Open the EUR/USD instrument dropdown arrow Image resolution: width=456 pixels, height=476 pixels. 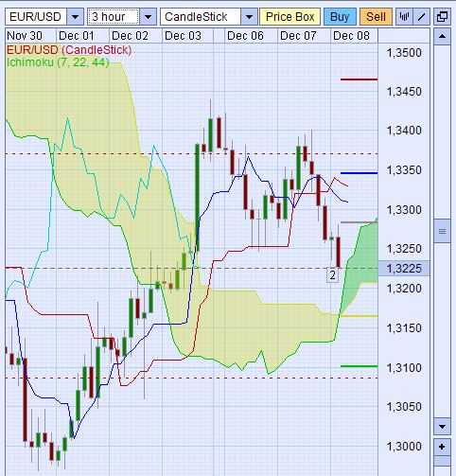(75, 17)
